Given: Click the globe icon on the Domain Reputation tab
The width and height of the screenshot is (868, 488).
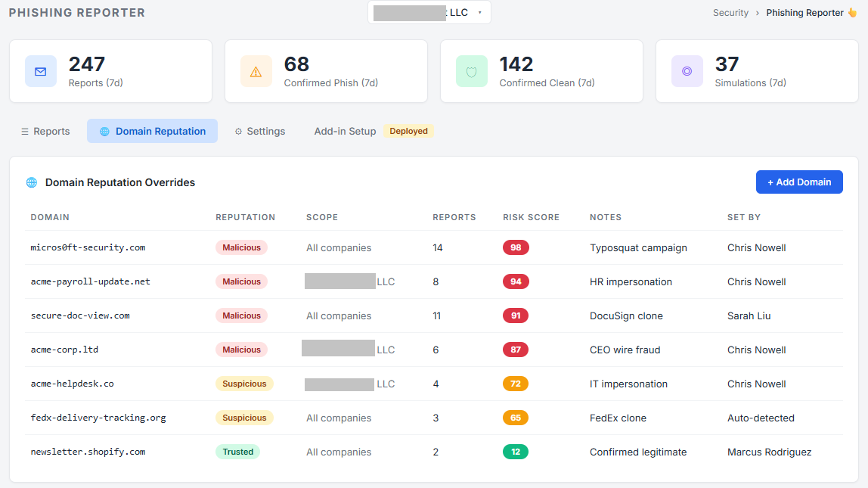Looking at the screenshot, I should point(104,131).
